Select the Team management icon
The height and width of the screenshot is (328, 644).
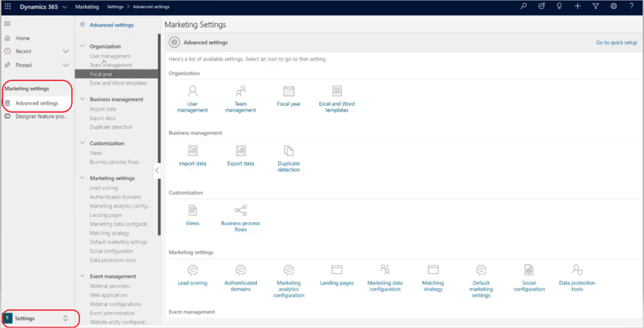tap(240, 97)
